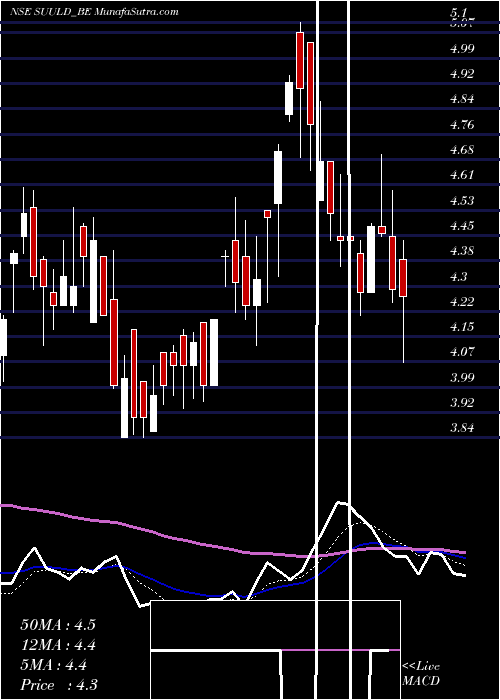The width and height of the screenshot is (500, 700).
Task: Click the 3.92 price axis label
Action: (462, 402)
